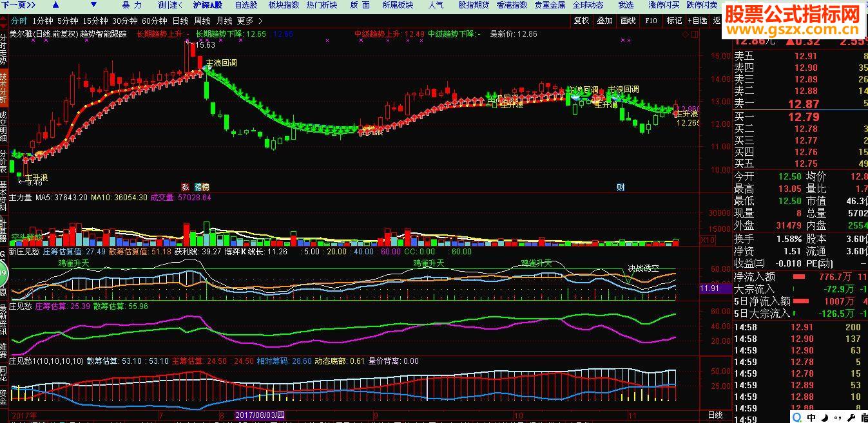Click 涨停闪买 quick buy
This screenshot has width=868, height=423.
pos(664,5)
